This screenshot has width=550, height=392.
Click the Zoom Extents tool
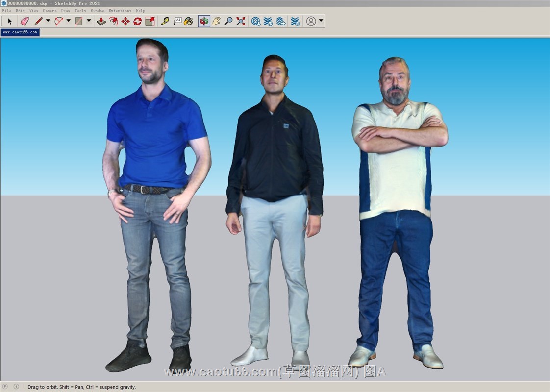tap(241, 21)
